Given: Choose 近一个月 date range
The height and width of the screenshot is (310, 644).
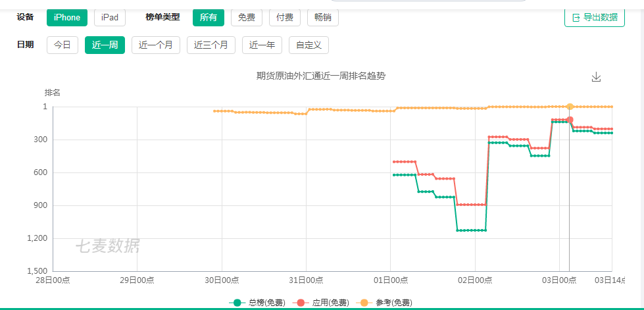Looking at the screenshot, I should 156,45.
